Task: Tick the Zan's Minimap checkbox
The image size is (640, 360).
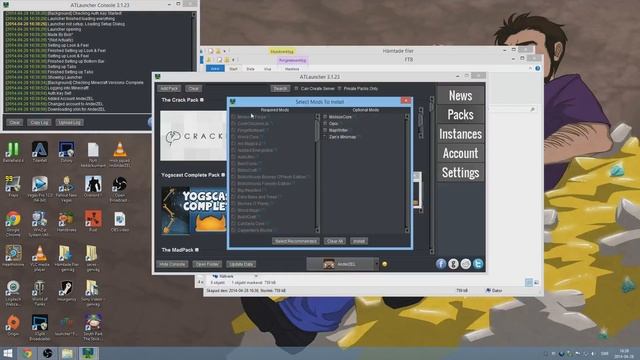Action: click(x=325, y=137)
